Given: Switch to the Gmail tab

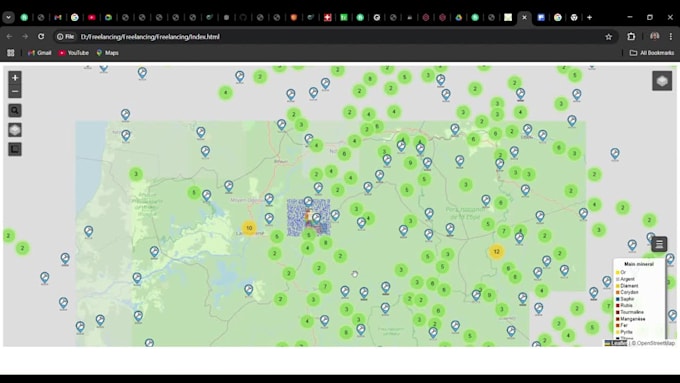Looking at the screenshot, I should click(x=58, y=17).
